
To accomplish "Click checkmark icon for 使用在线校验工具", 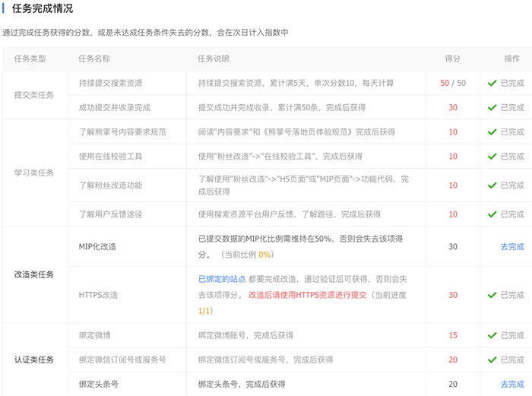I will pyautogui.click(x=492, y=157).
